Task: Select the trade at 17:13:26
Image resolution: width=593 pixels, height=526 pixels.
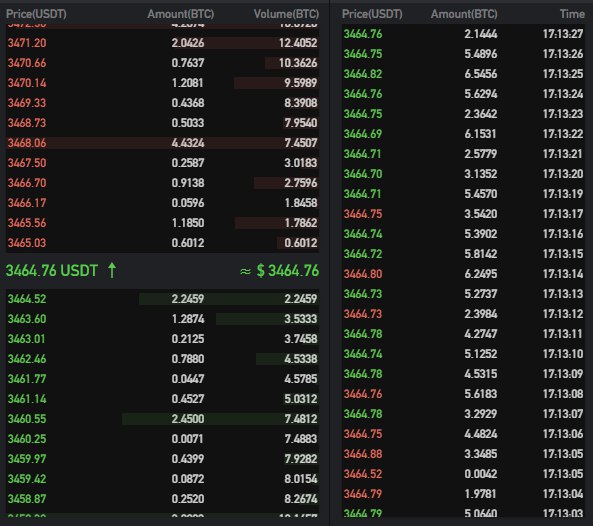Action: coord(463,54)
